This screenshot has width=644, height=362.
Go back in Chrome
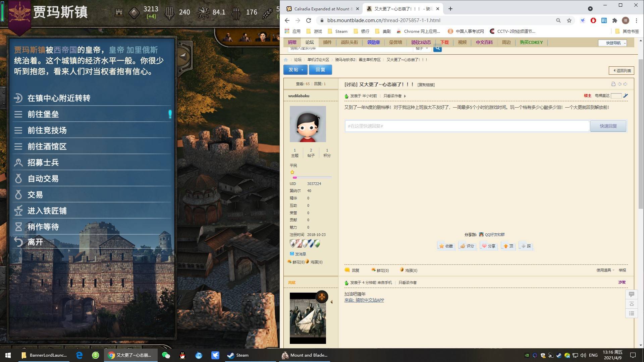pos(287,20)
